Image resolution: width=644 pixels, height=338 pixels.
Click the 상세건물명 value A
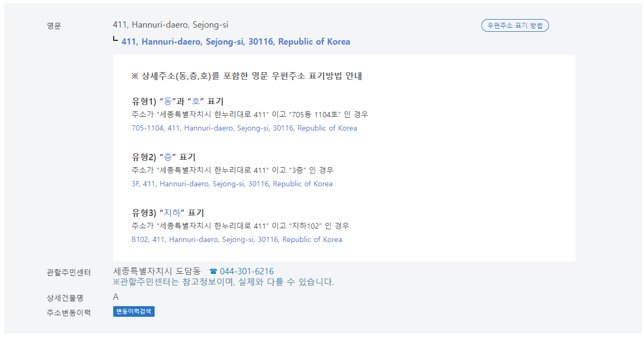click(116, 297)
